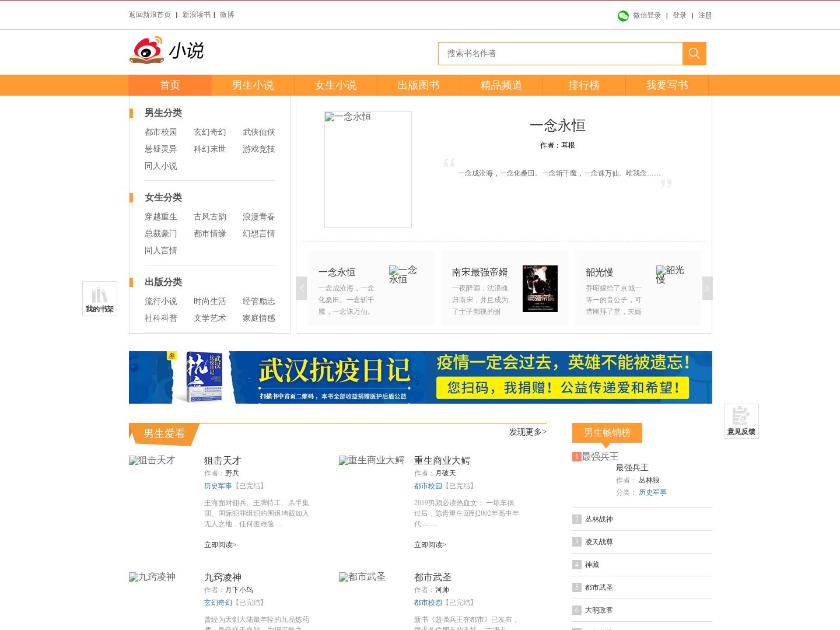Open the 同人言情 category

(x=161, y=251)
